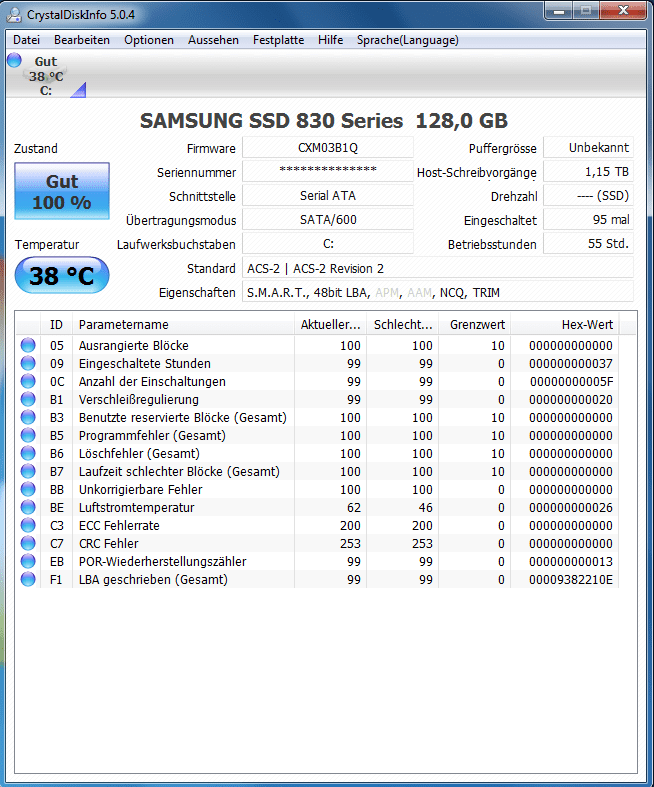Image resolution: width=654 pixels, height=787 pixels.
Task: Click status orb for Benutzte reservierte Blöcke
Action: (28, 417)
